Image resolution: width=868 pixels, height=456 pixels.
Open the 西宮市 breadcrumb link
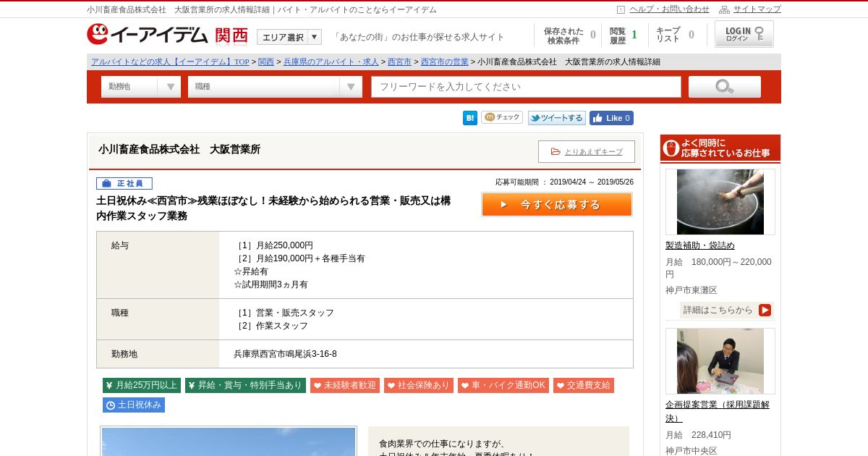pos(399,62)
